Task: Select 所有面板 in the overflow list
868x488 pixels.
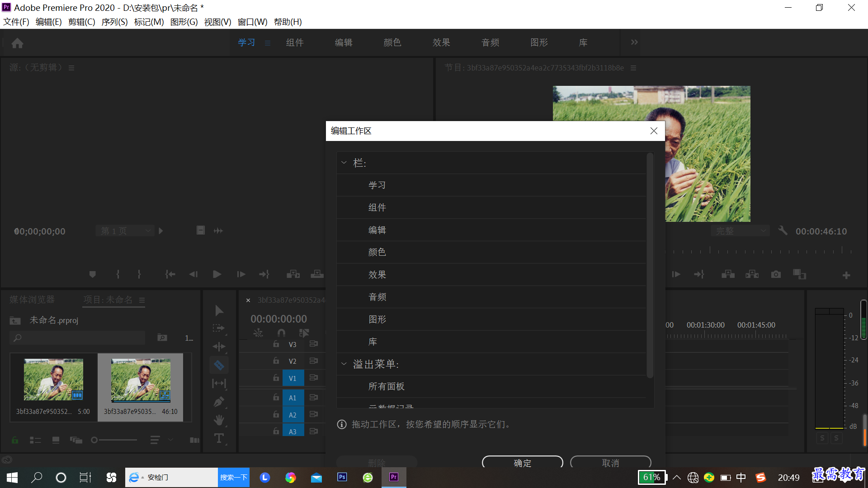Action: click(491, 386)
